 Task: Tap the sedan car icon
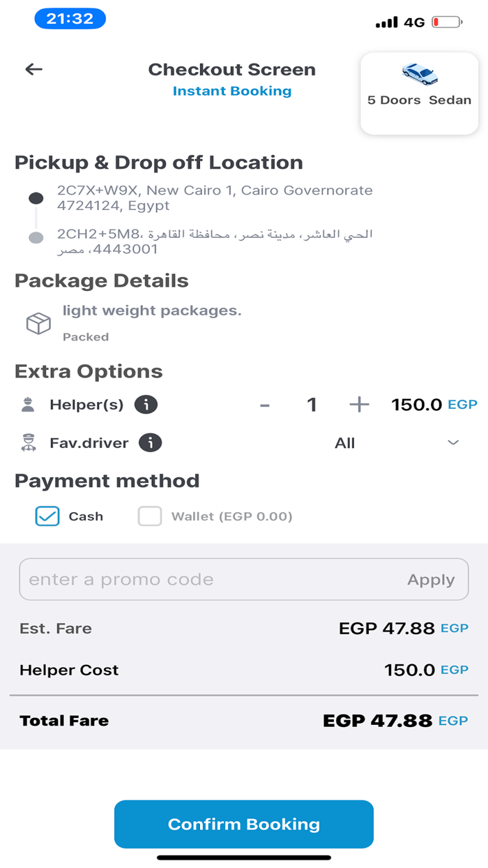pos(419,73)
